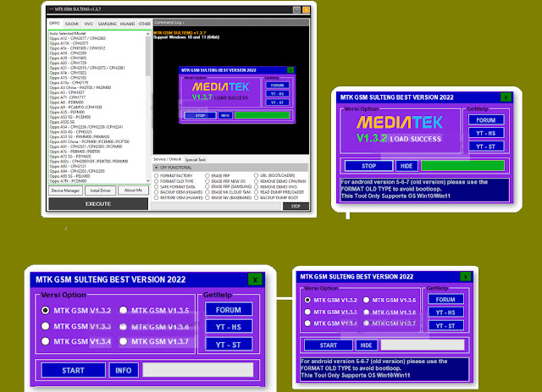Open the OTHER brand tab
542x392 pixels.
click(145, 24)
